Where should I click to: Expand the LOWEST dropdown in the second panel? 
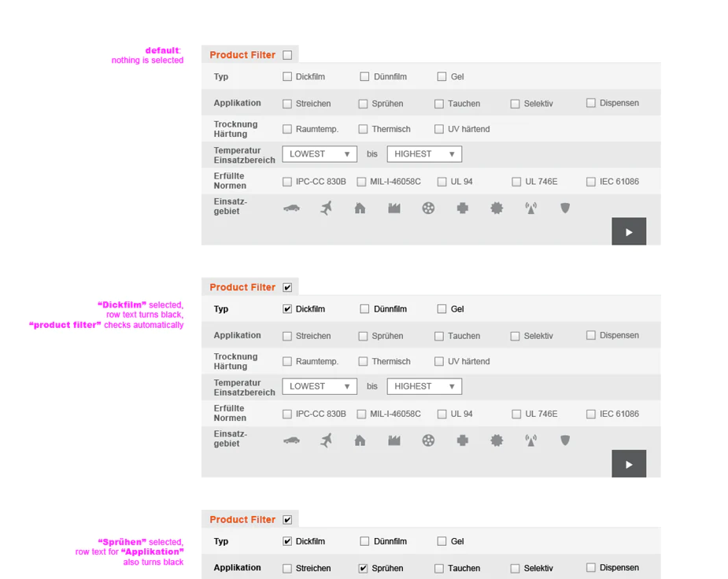coord(320,386)
